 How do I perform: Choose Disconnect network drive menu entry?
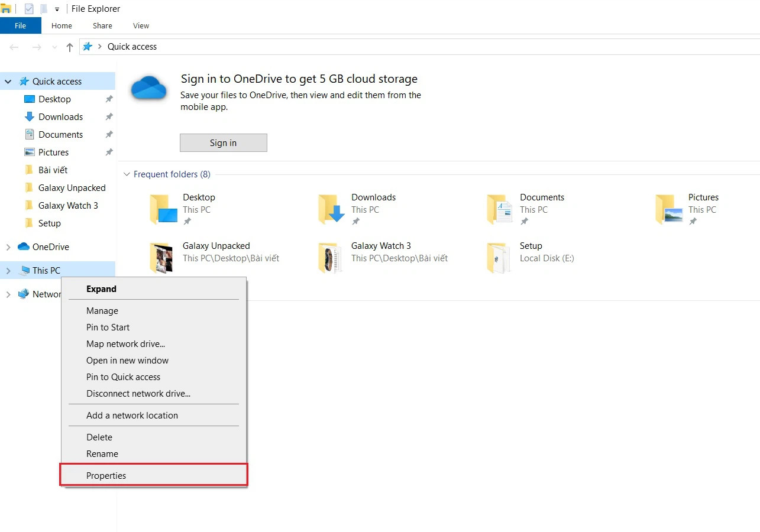(154, 394)
